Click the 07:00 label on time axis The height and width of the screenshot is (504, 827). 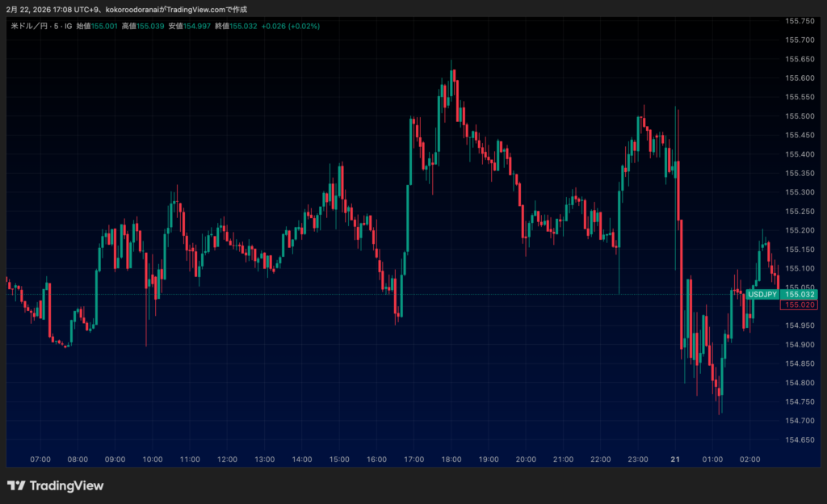(40, 459)
